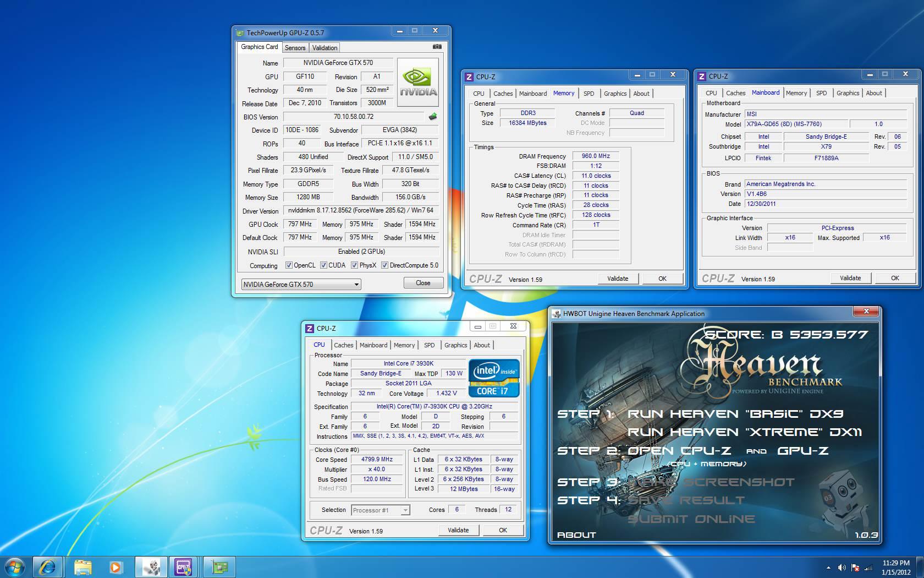Click the GPU-Z title bar icon
The width and height of the screenshot is (924, 578).
click(240, 32)
